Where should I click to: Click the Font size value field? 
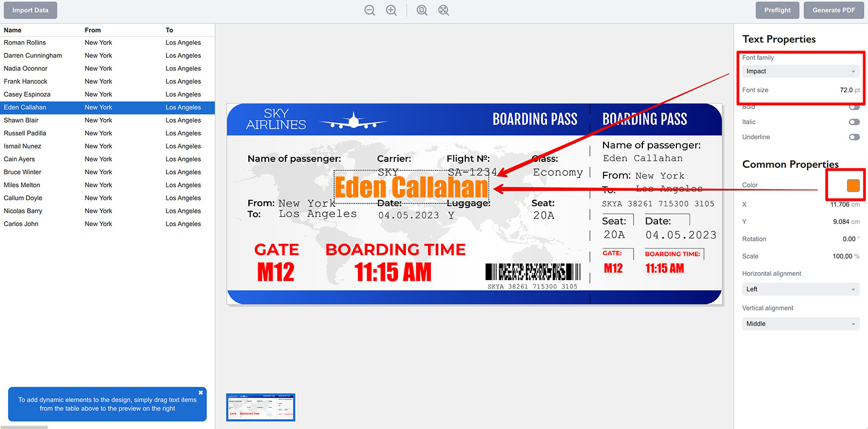(845, 90)
